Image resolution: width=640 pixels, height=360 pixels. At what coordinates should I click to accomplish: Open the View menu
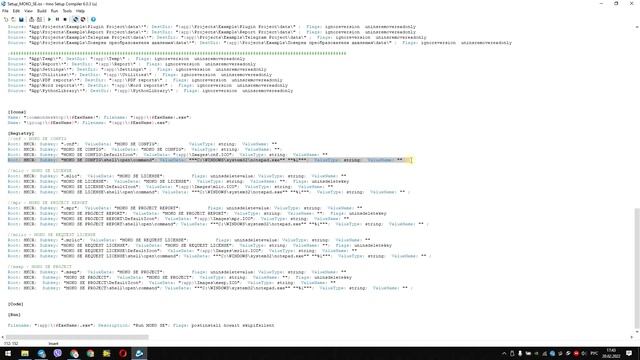[x=28, y=11]
